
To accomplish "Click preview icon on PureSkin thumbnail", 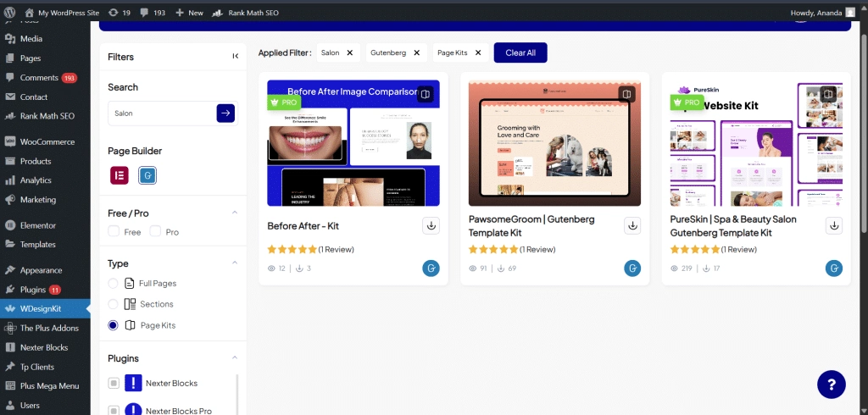I will click(827, 94).
